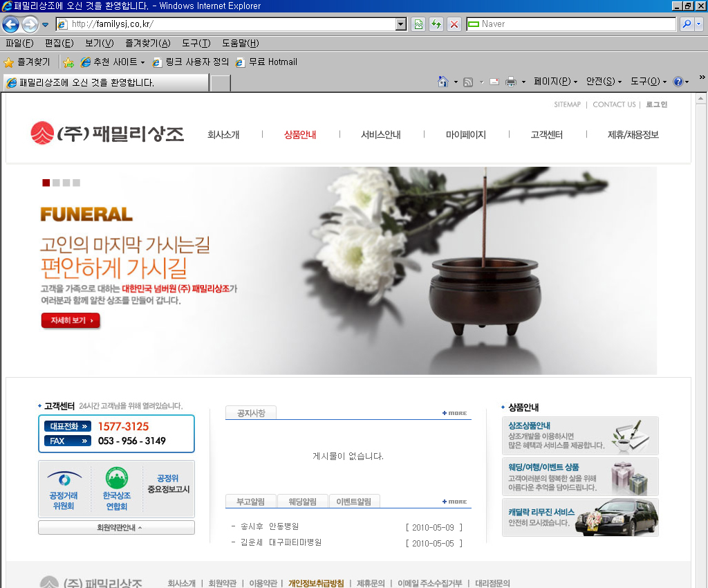Click the RSS feeds icon
The image size is (708, 588).
tap(468, 82)
